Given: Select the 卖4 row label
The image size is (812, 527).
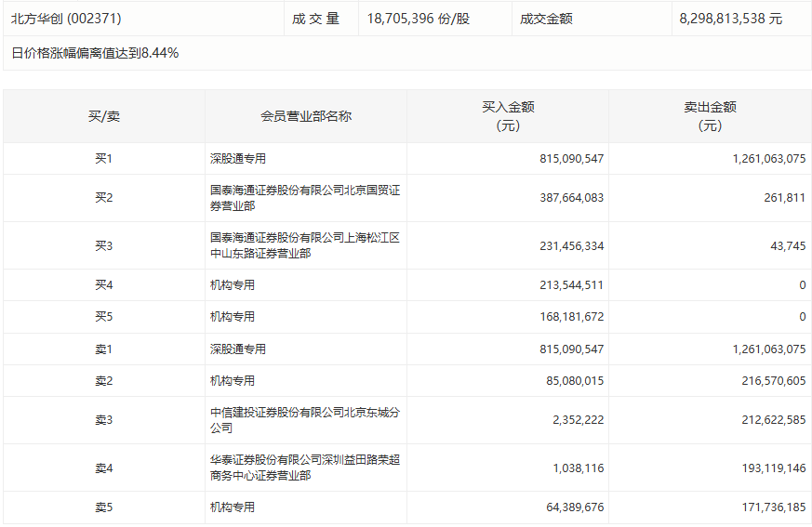Looking at the screenshot, I should click(103, 468).
